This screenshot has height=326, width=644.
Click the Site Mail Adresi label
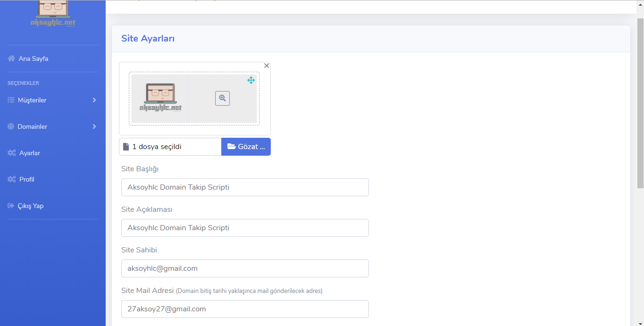[148, 291]
